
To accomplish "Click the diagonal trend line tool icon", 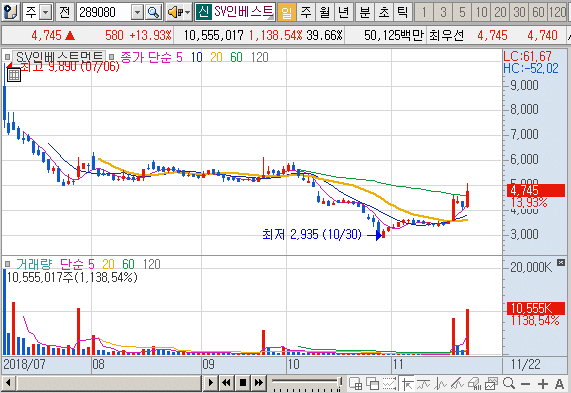I will (x=457, y=384).
